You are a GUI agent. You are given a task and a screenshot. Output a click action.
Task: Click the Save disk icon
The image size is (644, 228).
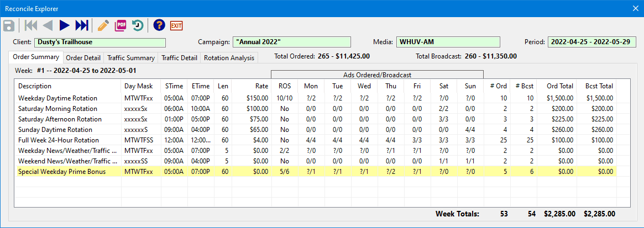coord(9,25)
